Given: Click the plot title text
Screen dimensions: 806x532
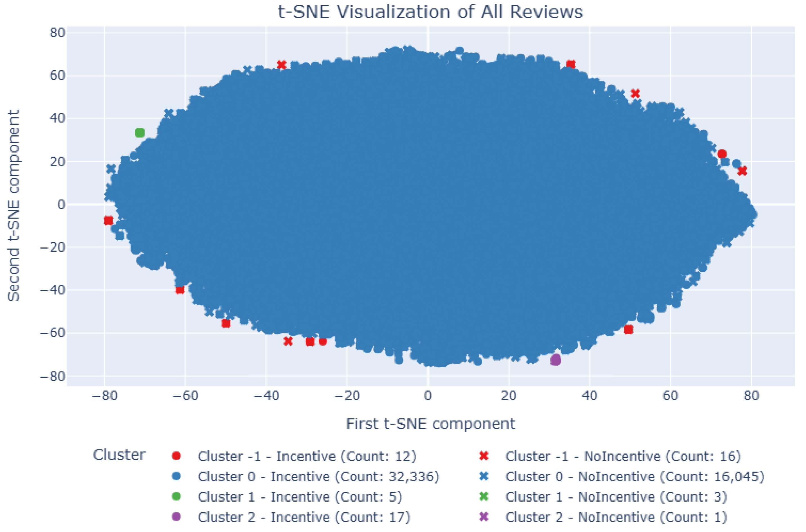Looking at the screenshot, I should [430, 12].
